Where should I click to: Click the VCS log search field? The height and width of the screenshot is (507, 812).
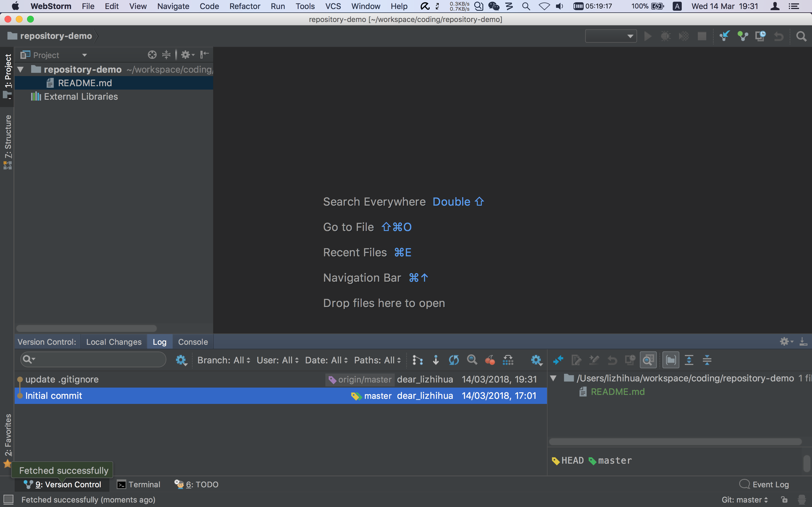pyautogui.click(x=97, y=360)
